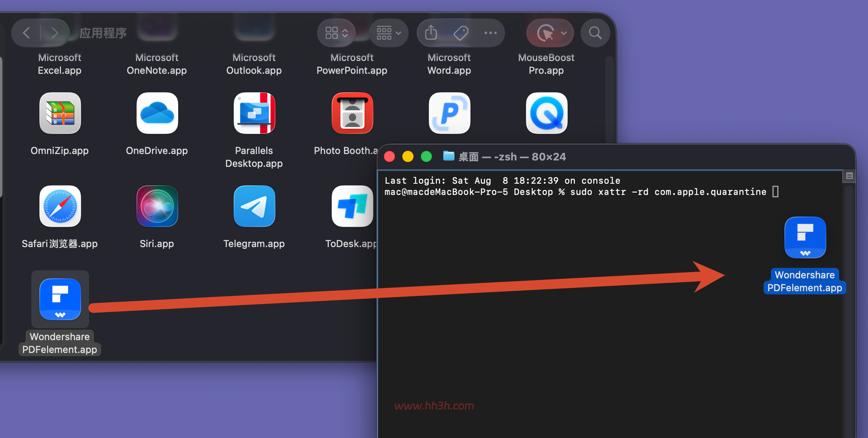The width and height of the screenshot is (868, 438).
Task: Open the MouseBoost toolbar dropdown
Action: click(550, 33)
